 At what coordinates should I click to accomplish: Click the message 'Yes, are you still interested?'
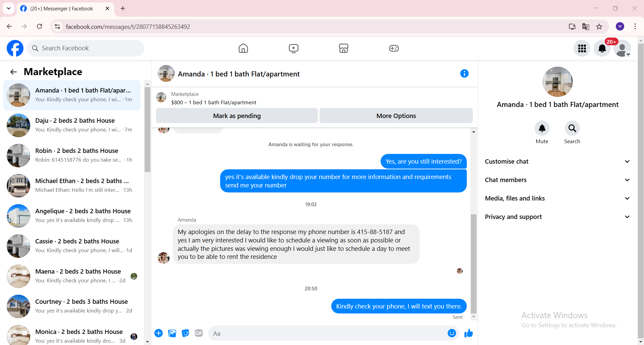pyautogui.click(x=424, y=161)
